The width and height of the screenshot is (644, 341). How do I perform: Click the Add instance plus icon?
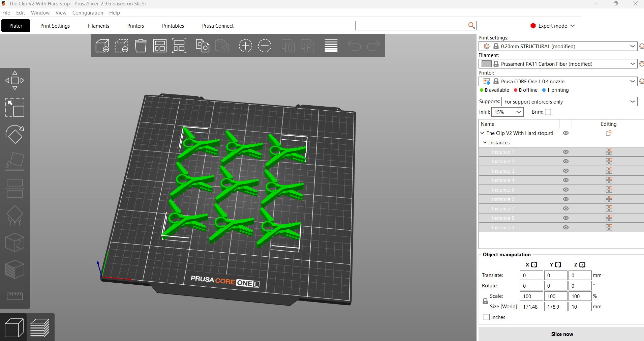245,46
